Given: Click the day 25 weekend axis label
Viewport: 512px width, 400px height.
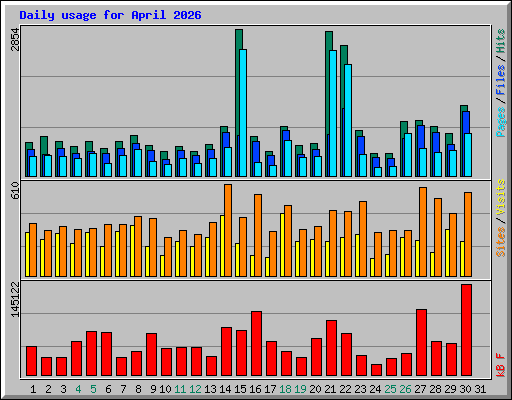Looking at the screenshot, I should click(390, 389).
